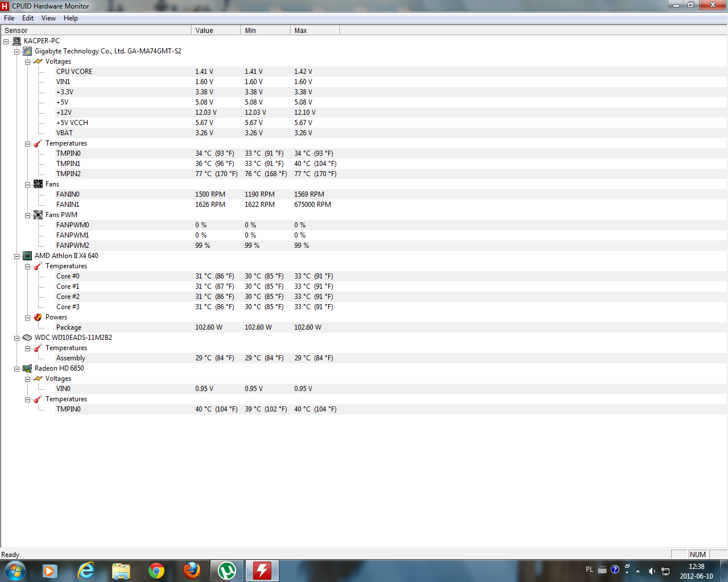
Task: Click the NUM status bar indicator
Action: coord(698,555)
